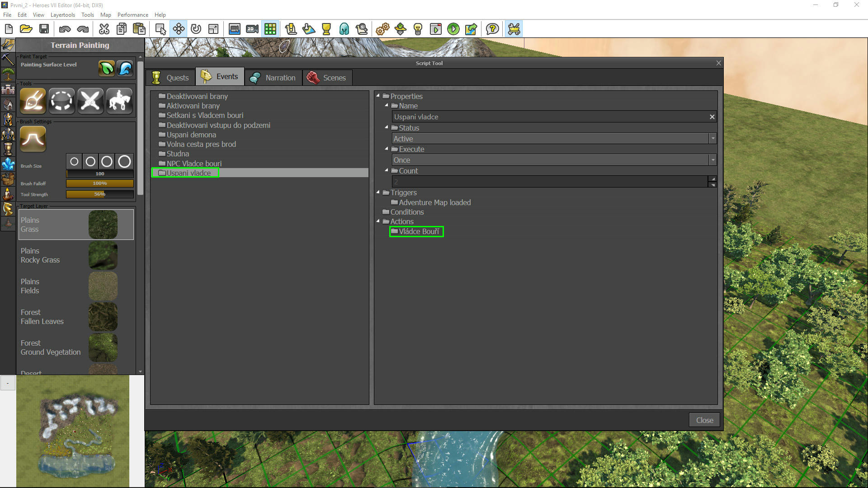
Task: Select the paint brush terrain tool
Action: pyautogui.click(x=33, y=100)
